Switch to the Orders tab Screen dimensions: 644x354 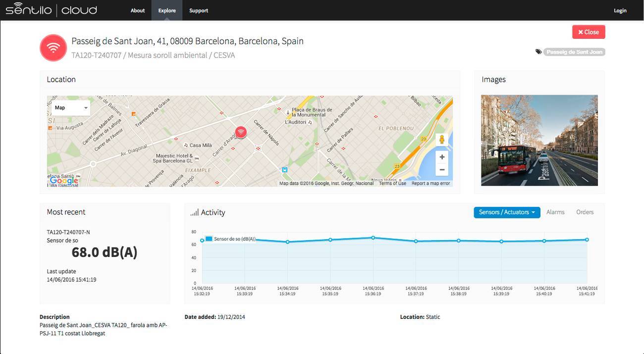click(x=585, y=212)
